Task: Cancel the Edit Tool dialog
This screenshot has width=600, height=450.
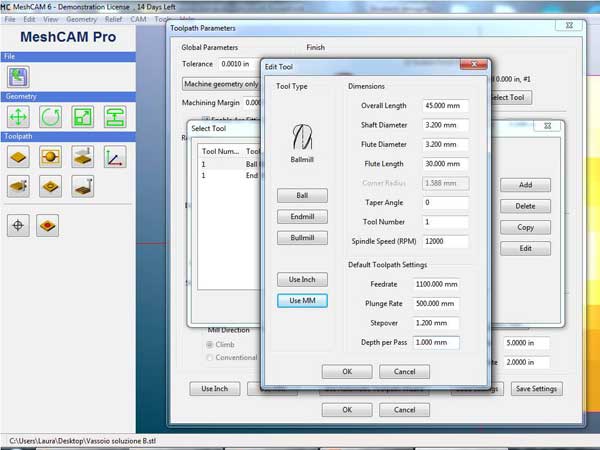Action: pyautogui.click(x=404, y=372)
